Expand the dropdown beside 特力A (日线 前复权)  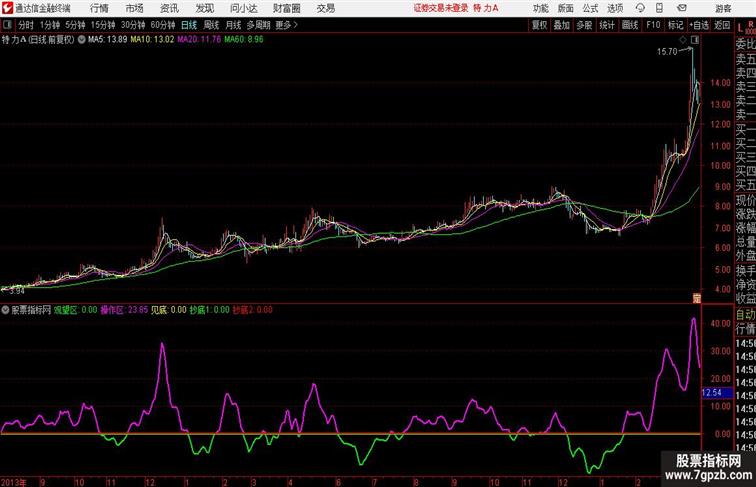coord(81,40)
